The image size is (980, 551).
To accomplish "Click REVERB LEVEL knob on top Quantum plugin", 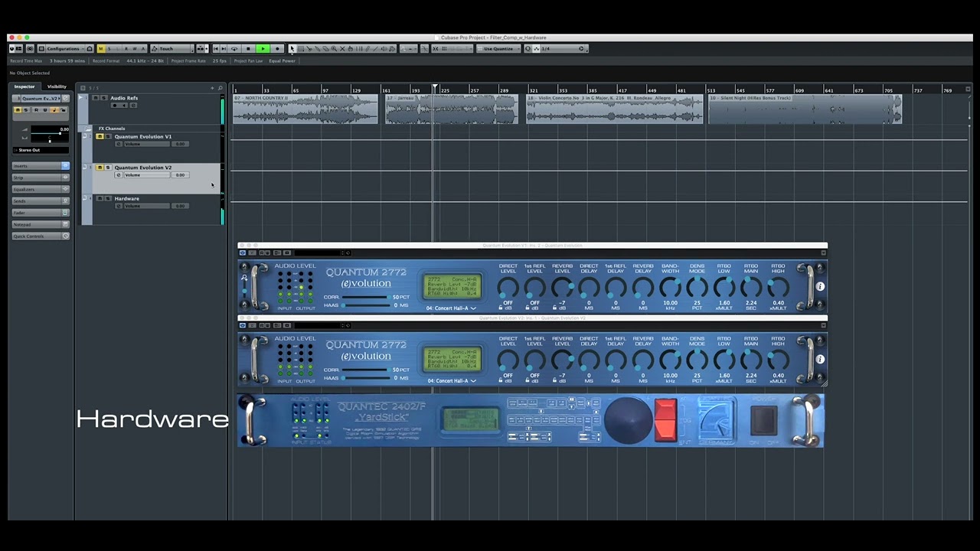I will (x=562, y=288).
